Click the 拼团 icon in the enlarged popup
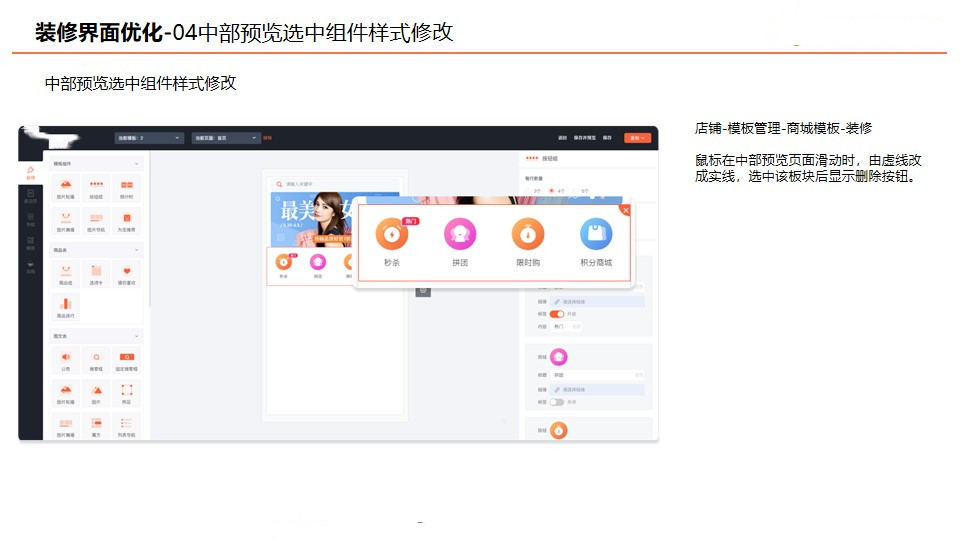The width and height of the screenshot is (960, 540). (x=460, y=234)
